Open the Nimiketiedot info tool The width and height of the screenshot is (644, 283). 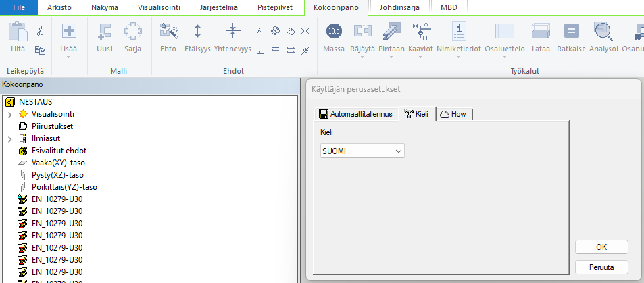(459, 32)
